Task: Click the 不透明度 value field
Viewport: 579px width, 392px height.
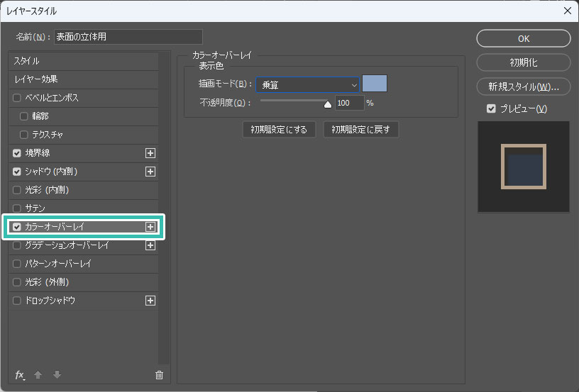Action: click(349, 103)
